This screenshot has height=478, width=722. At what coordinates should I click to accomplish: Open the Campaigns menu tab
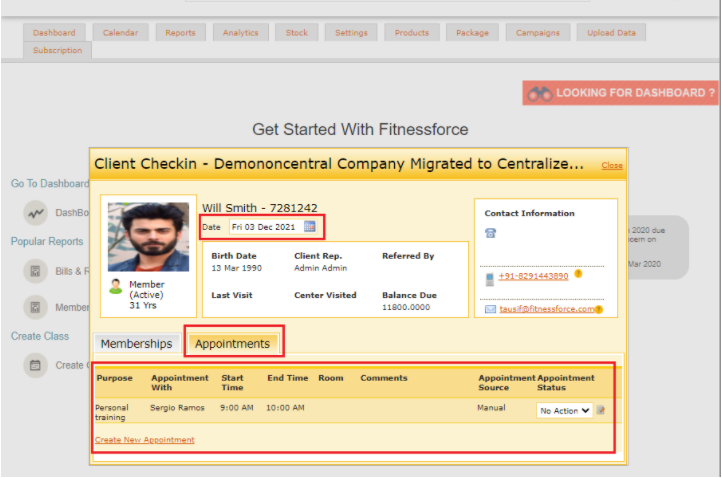pos(538,33)
